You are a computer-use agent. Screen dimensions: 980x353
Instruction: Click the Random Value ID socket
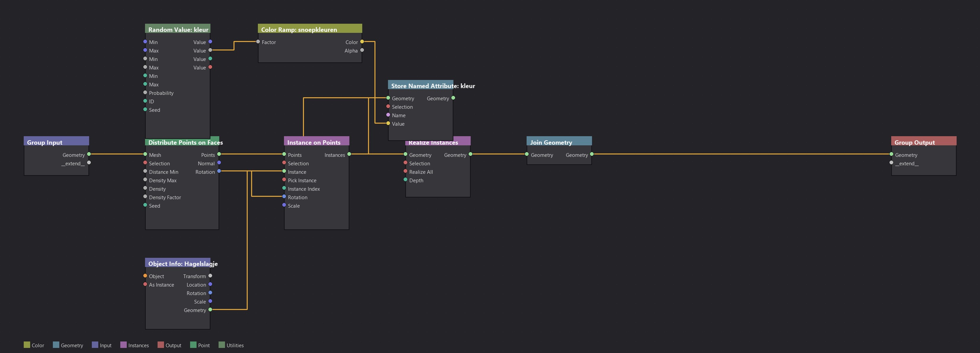(145, 101)
